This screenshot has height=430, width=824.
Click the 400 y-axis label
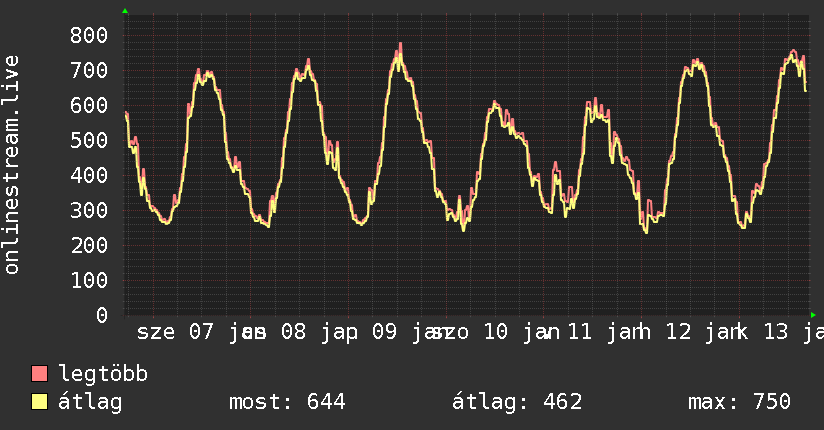(89, 175)
